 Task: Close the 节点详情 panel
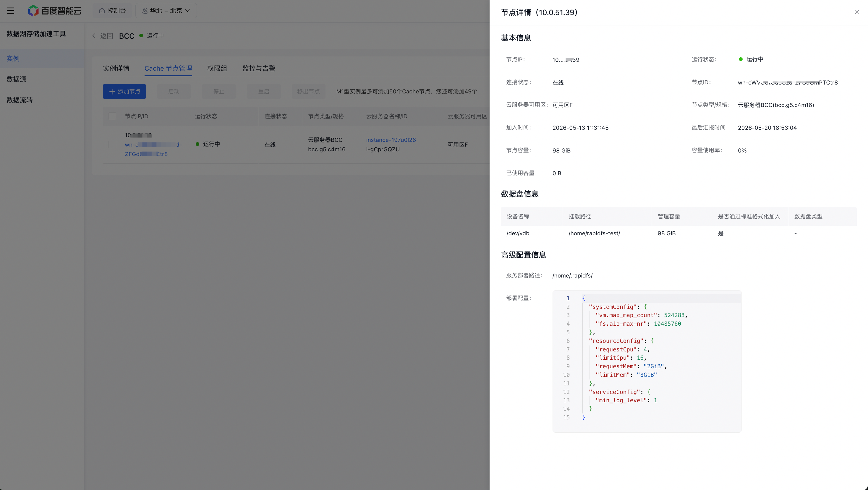point(857,12)
